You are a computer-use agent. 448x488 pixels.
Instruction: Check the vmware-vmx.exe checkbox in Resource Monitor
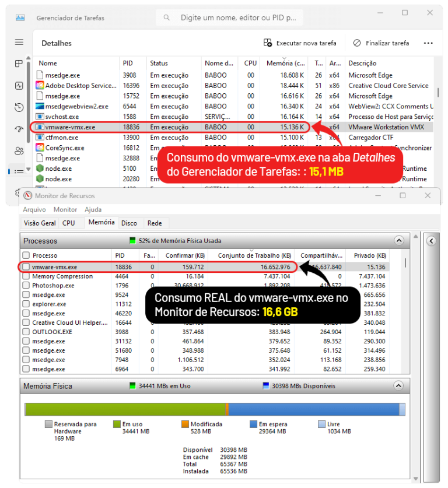click(26, 267)
